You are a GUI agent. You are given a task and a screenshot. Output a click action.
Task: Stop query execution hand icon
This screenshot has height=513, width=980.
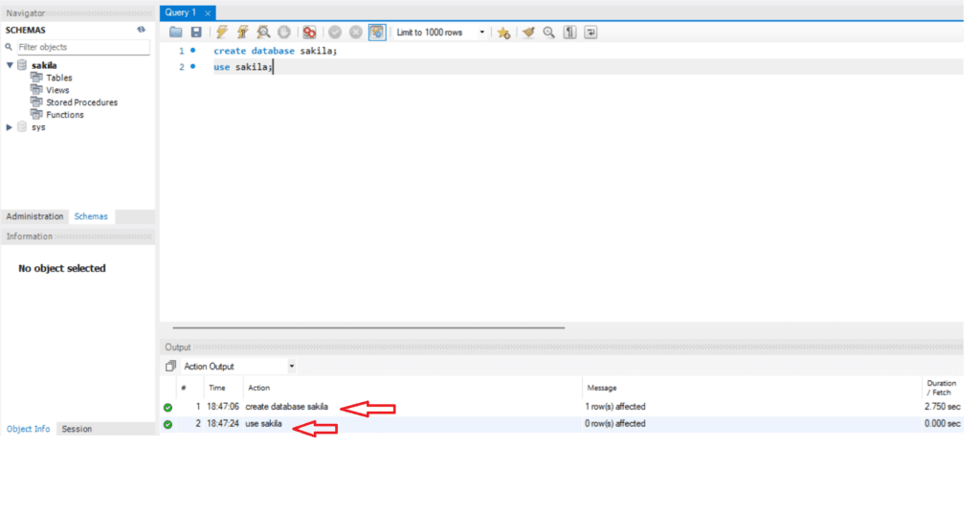coord(283,32)
